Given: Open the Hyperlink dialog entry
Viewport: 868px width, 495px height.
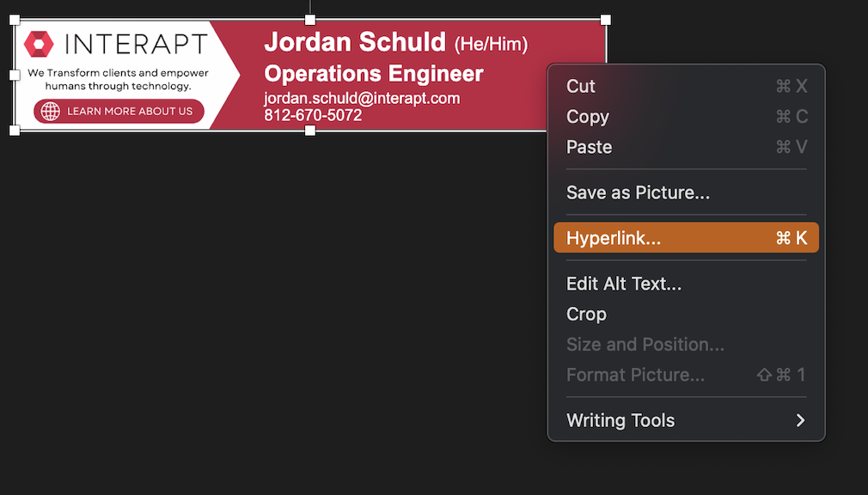Looking at the screenshot, I should tap(614, 238).
